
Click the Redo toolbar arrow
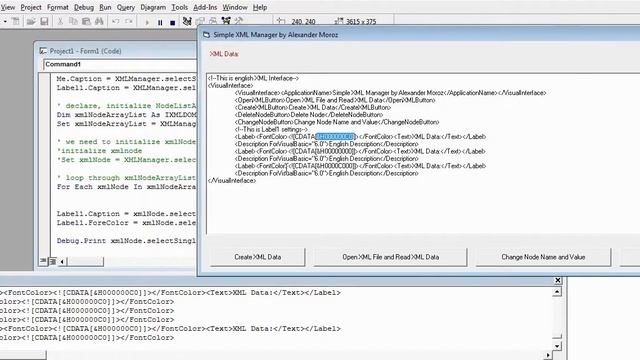click(129, 21)
